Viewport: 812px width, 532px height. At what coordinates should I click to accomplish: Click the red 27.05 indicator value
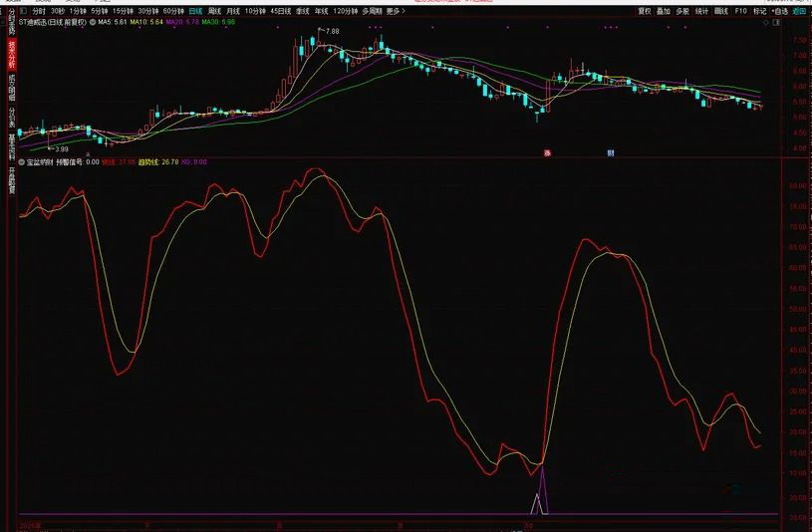pos(128,162)
